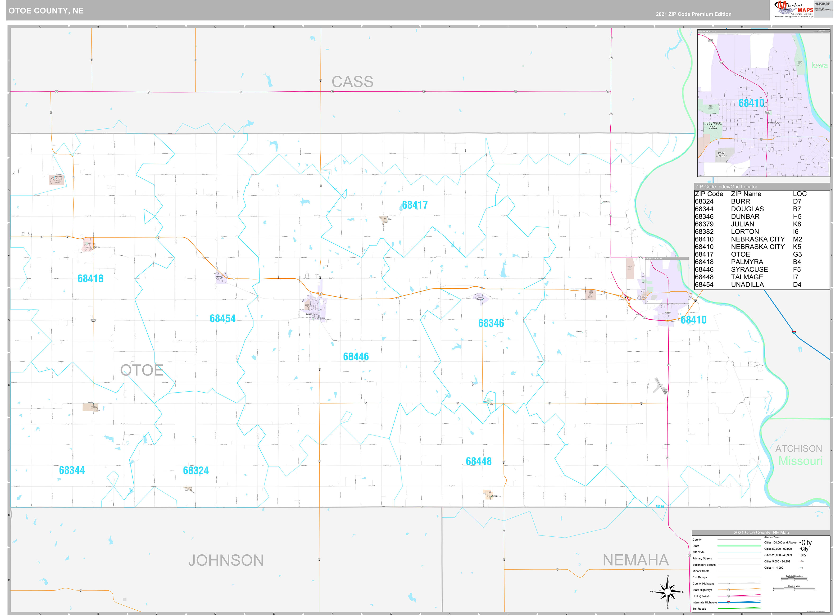The width and height of the screenshot is (840, 616).
Task: Select the Interstate Highways shield symbol in legend
Action: [729, 602]
